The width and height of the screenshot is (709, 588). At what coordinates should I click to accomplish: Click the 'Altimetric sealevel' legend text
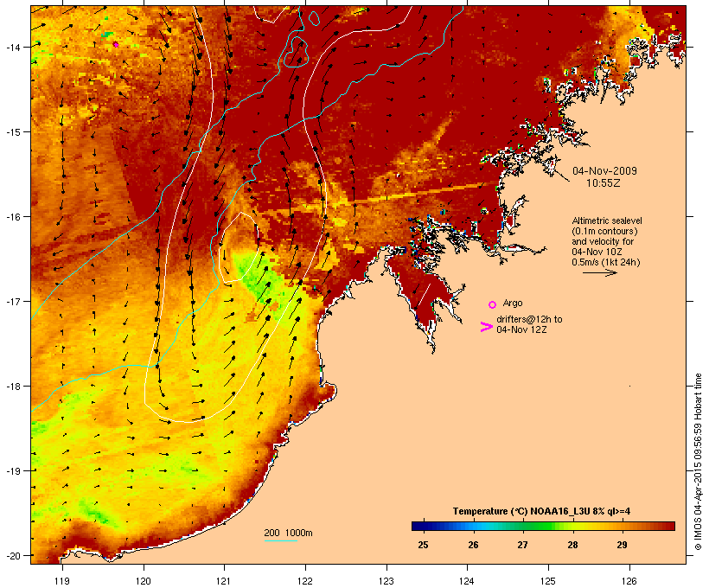click(607, 220)
